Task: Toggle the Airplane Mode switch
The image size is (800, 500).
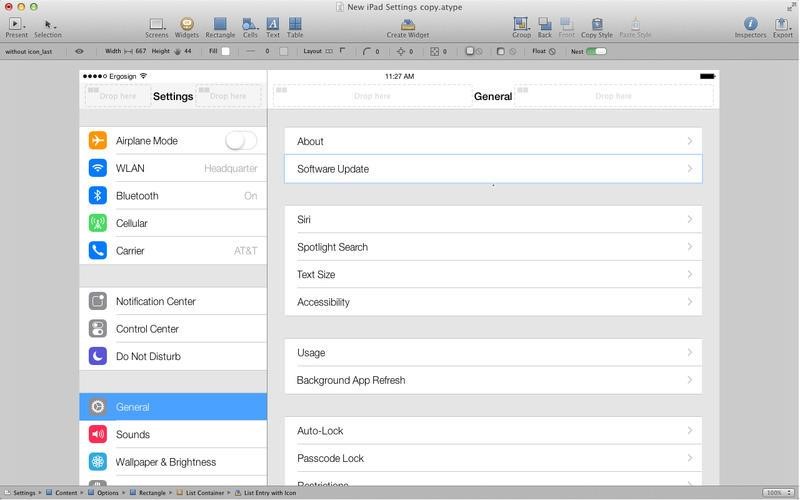Action: (x=240, y=141)
